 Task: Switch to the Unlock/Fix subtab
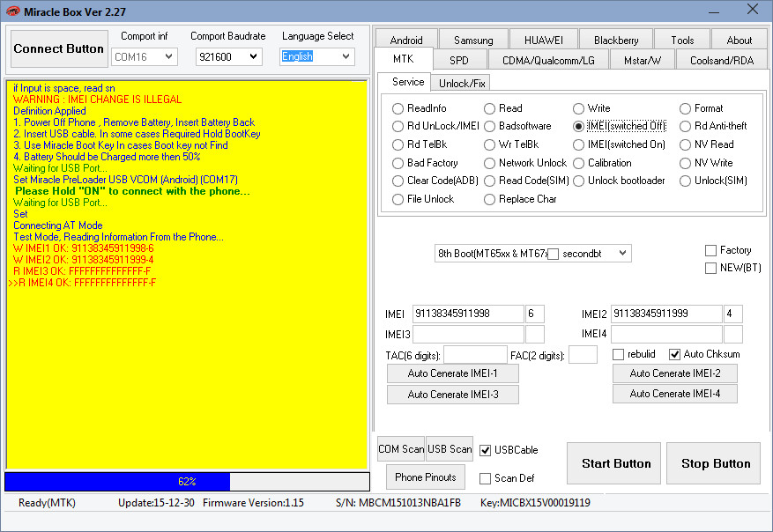[x=462, y=84]
